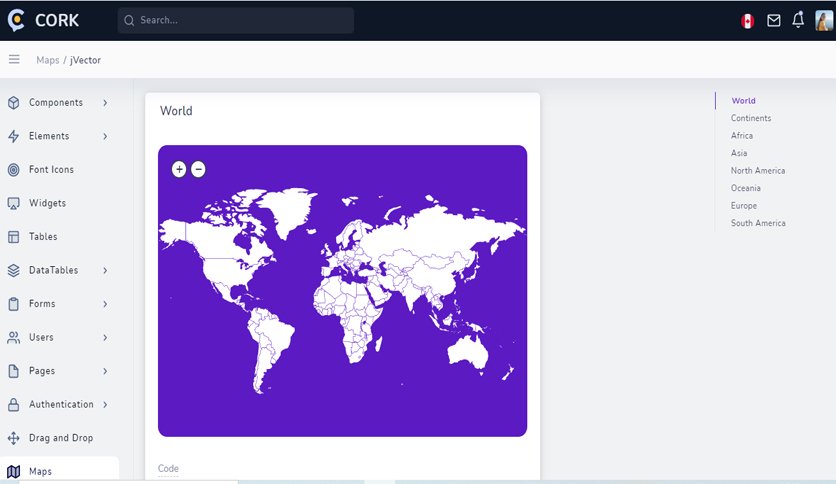Image resolution: width=836 pixels, height=484 pixels.
Task: Open the notifications bell
Action: click(798, 20)
